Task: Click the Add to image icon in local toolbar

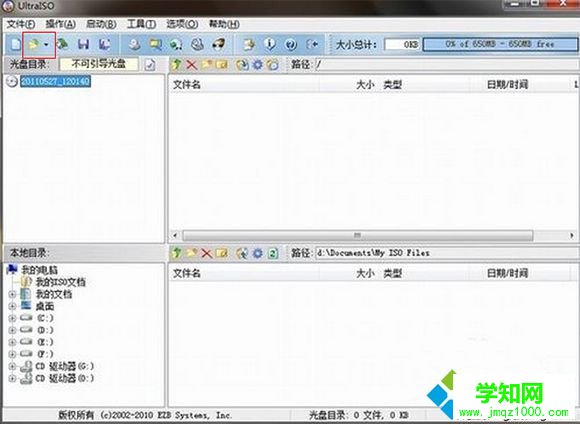Action: click(x=242, y=253)
